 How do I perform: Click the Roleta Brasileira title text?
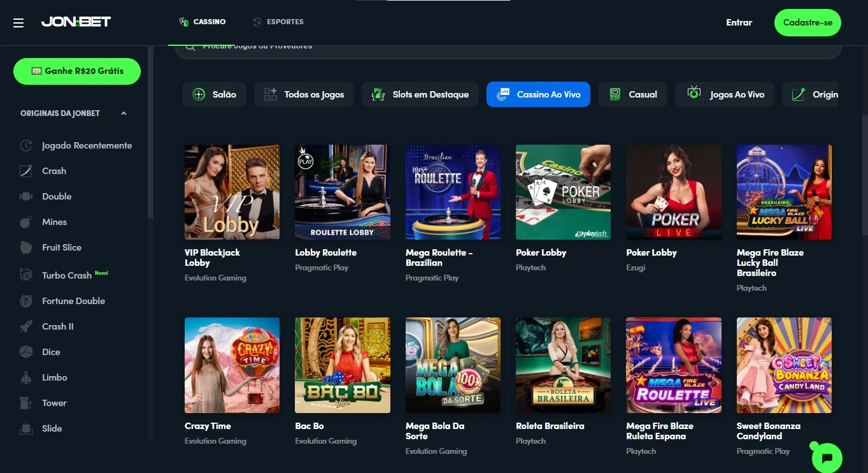point(550,426)
